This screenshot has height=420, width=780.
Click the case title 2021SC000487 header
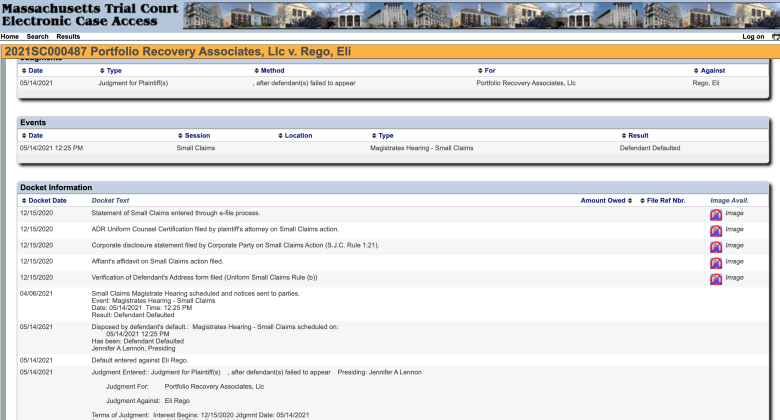tap(178, 52)
